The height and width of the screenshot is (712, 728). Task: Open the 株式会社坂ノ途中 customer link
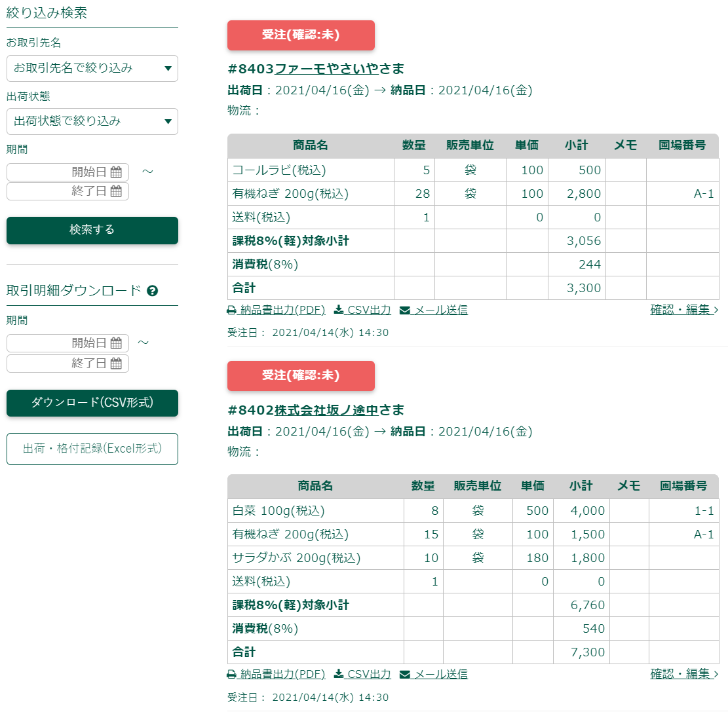[x=327, y=410]
